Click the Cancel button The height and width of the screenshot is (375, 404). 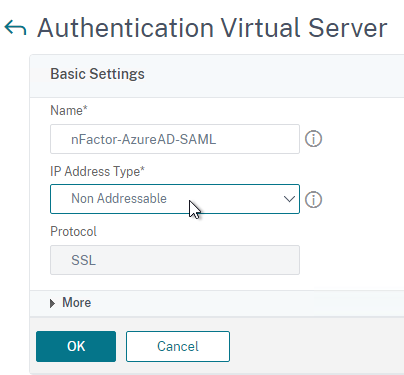pos(178,346)
